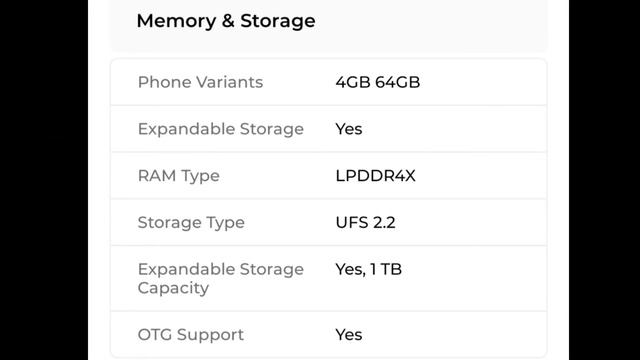Click the LPDDR4X value

[x=376, y=176]
